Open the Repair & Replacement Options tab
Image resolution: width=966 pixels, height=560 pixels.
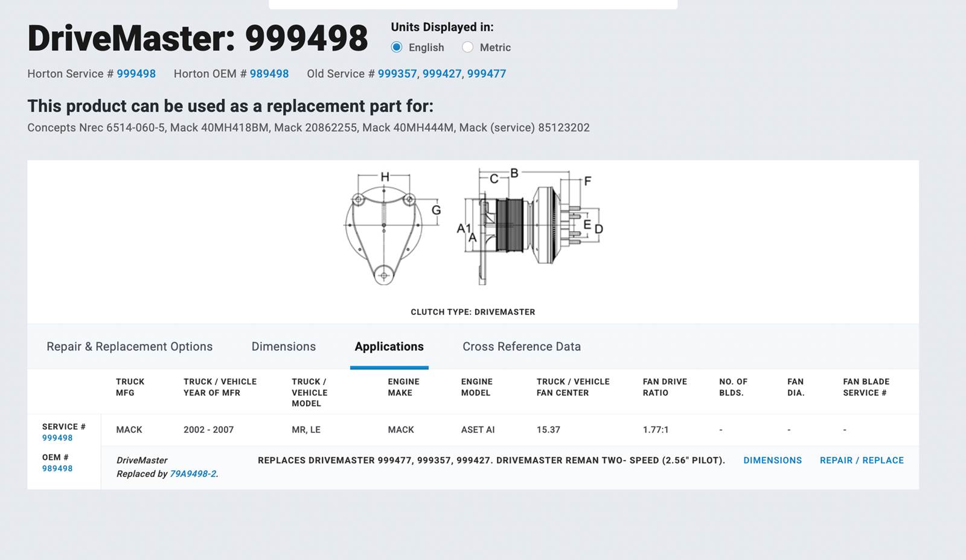click(x=129, y=346)
